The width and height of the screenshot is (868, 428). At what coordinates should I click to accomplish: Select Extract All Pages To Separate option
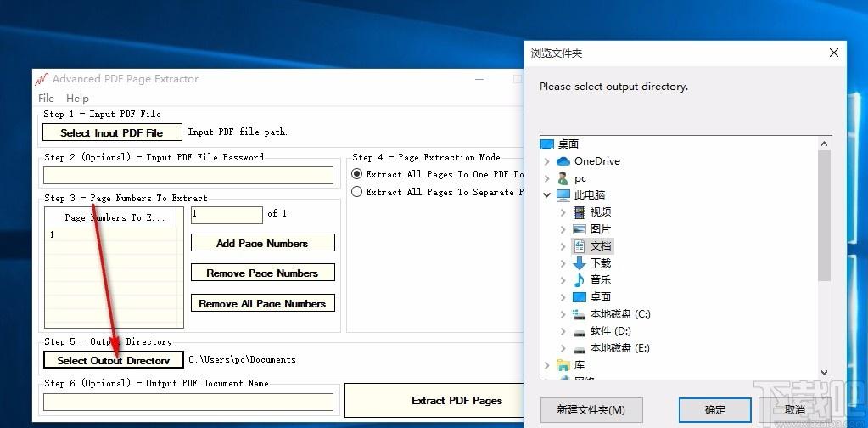357,192
